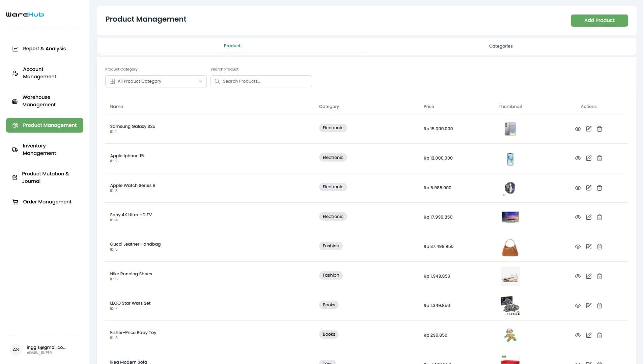Click the Product Management box icon

[15, 125]
